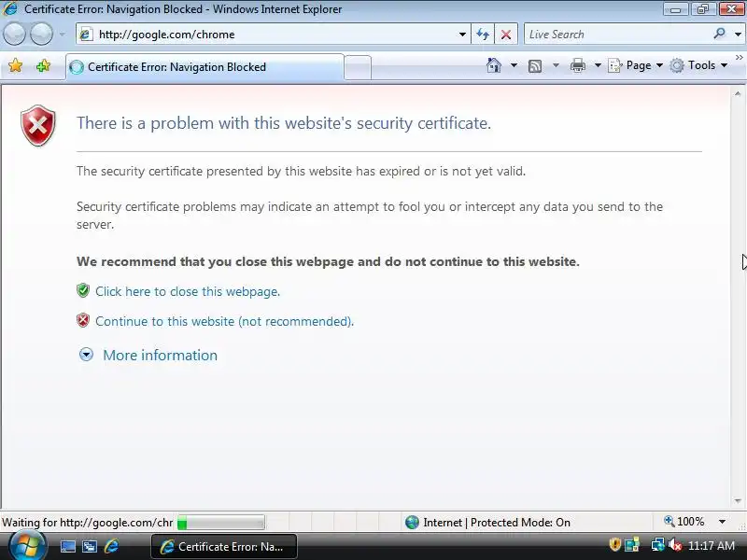Open the zoom level dropdown arrow
Viewport: 747px width, 560px height.
pyautogui.click(x=722, y=522)
